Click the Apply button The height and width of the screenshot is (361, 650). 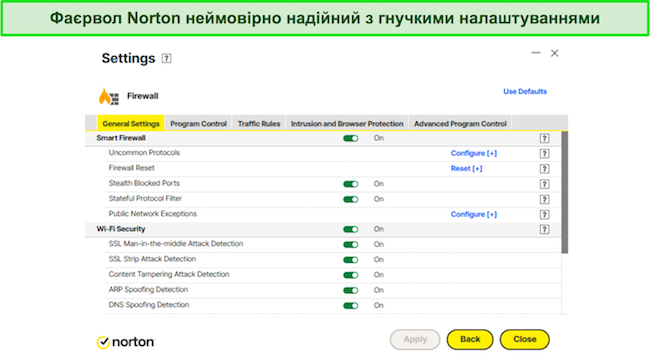415,339
